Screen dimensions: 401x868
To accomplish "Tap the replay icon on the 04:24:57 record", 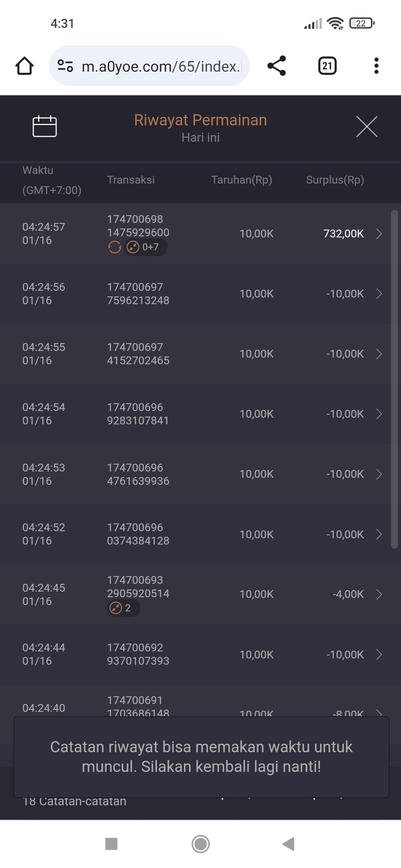I will 115,247.
